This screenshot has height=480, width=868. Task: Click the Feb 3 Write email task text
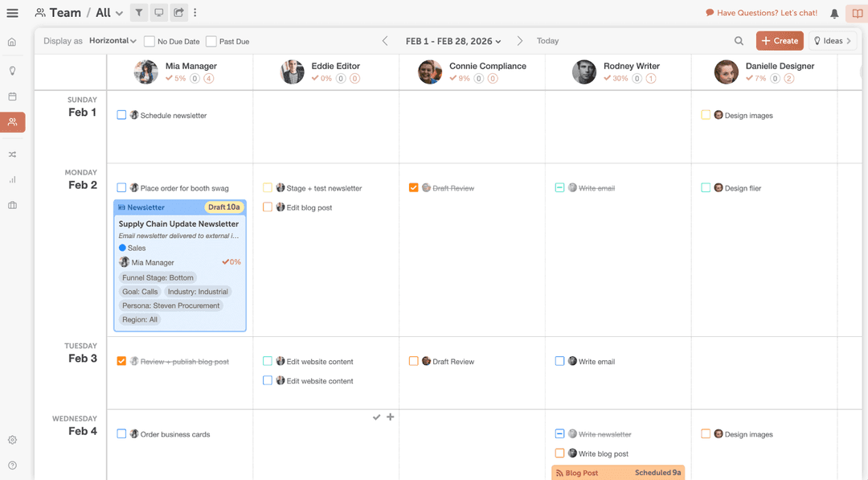point(596,362)
